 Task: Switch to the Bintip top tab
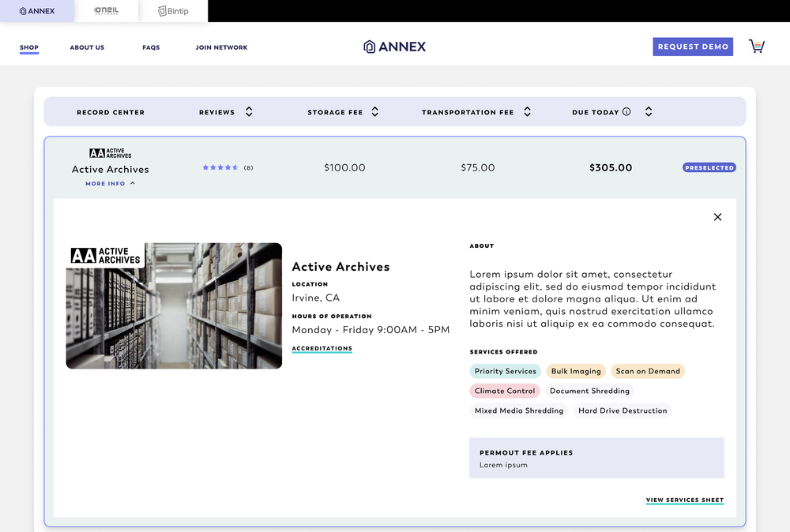pyautogui.click(x=173, y=11)
